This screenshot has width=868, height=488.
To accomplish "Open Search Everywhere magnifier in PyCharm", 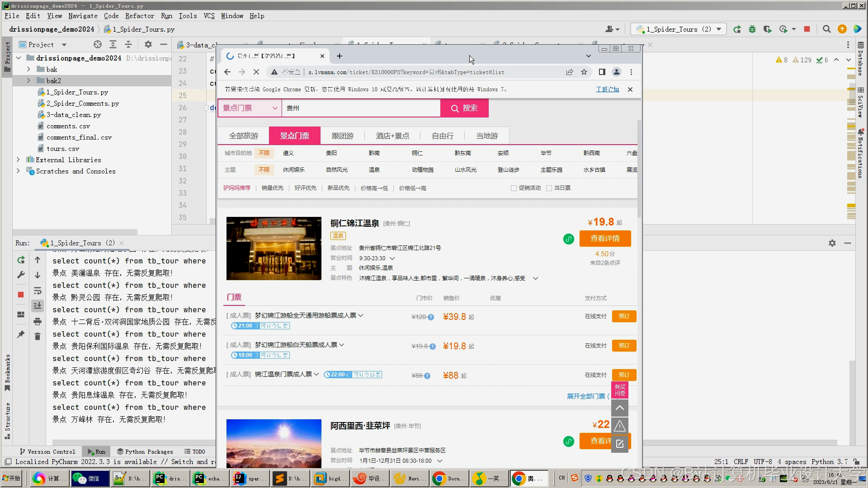I will [x=827, y=29].
